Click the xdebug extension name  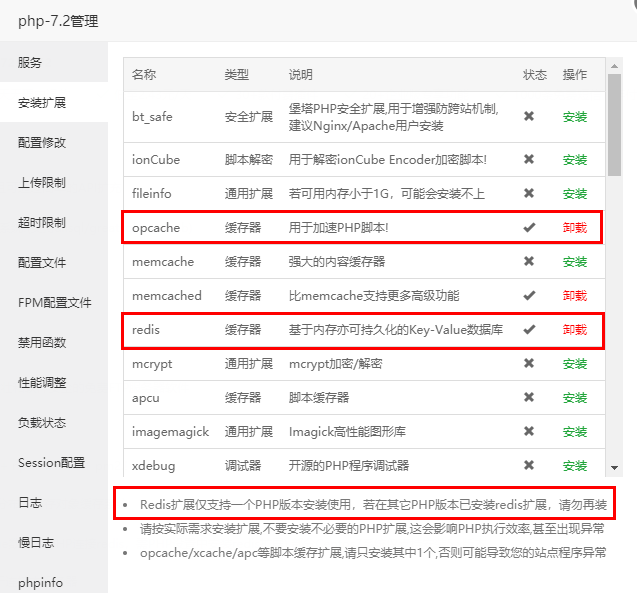click(153, 466)
